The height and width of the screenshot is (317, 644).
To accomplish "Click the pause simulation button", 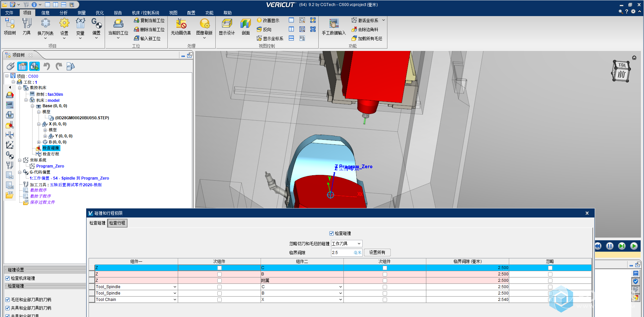I will [x=609, y=246].
